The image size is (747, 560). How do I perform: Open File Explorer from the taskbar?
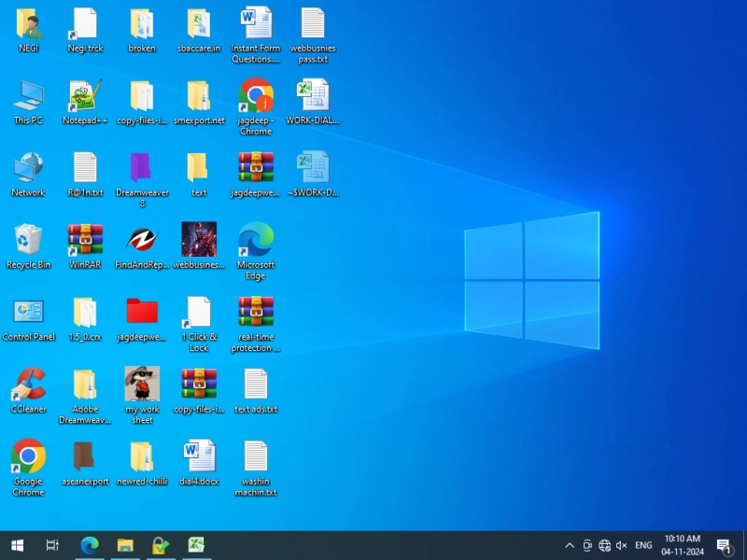(x=125, y=545)
